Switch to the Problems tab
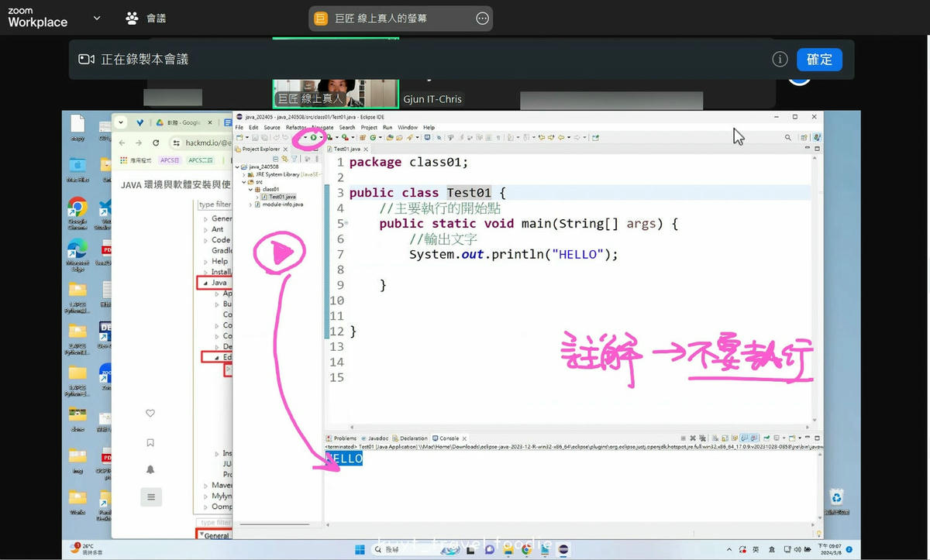This screenshot has height=560, width=930. pyautogui.click(x=342, y=438)
